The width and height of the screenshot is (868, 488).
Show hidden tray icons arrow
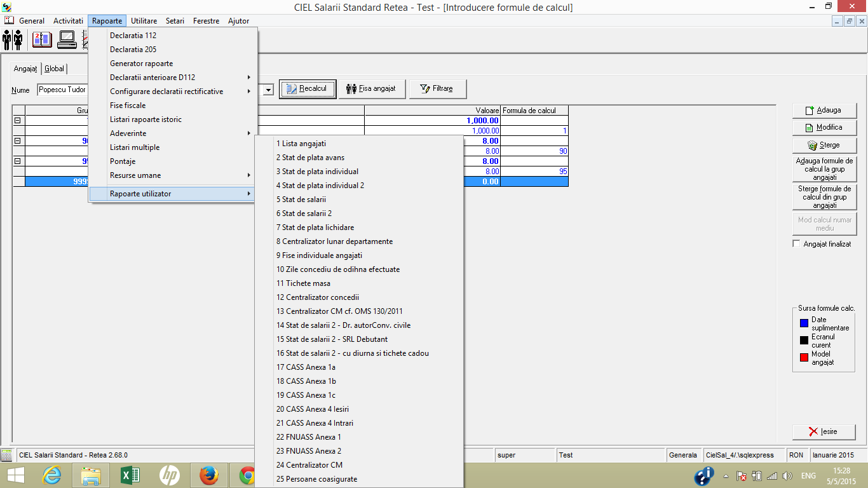click(726, 476)
